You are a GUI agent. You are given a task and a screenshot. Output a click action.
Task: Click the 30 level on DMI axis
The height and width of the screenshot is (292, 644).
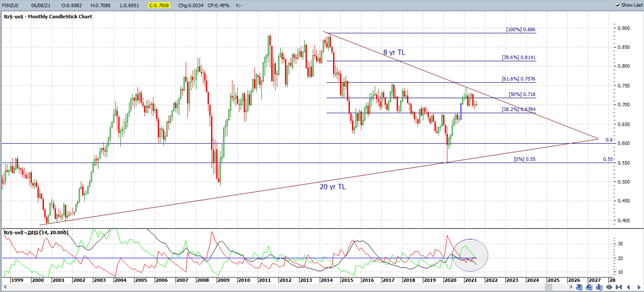click(x=620, y=244)
